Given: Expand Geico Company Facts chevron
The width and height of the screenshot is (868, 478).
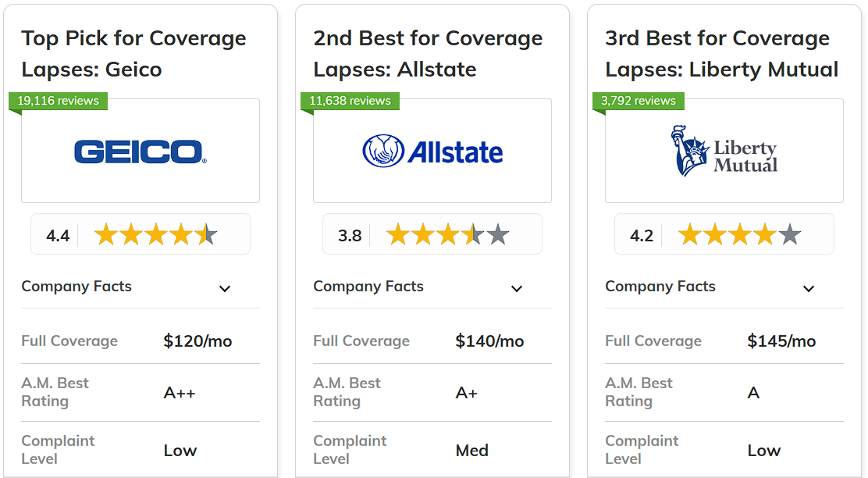Looking at the screenshot, I should (x=225, y=288).
